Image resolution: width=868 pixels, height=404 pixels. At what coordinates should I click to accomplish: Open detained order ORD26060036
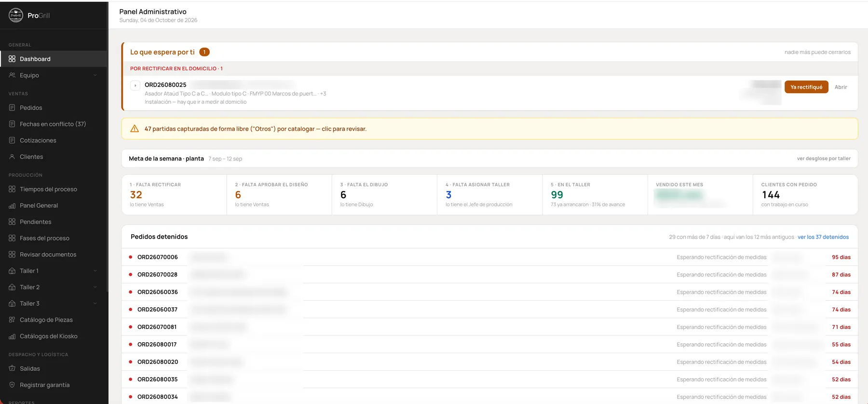(489, 292)
